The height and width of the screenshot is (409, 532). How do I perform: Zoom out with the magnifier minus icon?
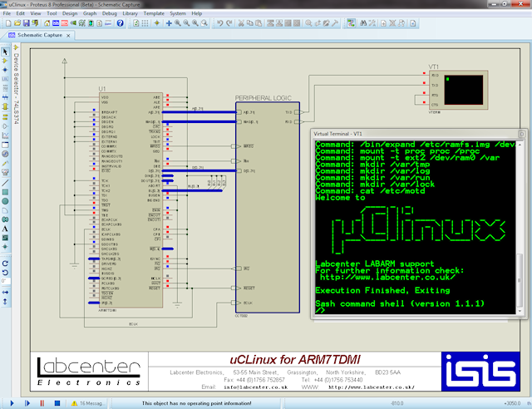pos(186,23)
